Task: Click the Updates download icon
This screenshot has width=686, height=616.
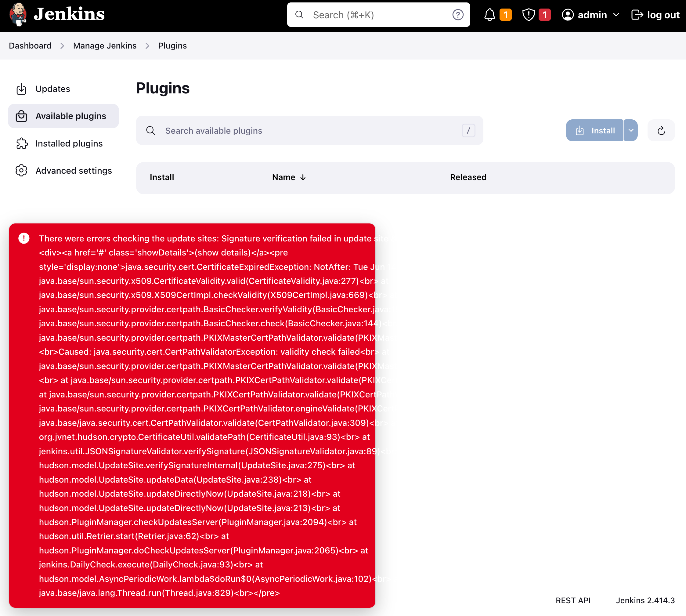Action: (x=21, y=89)
